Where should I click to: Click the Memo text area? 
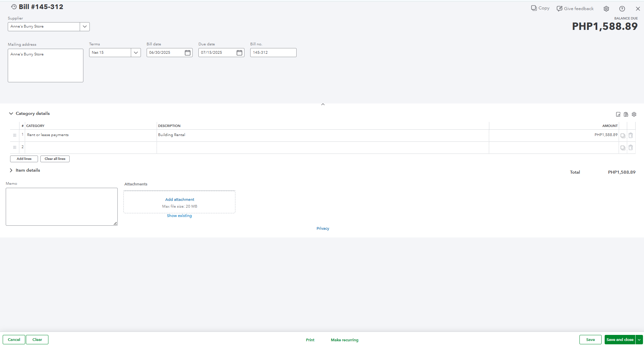(x=62, y=207)
